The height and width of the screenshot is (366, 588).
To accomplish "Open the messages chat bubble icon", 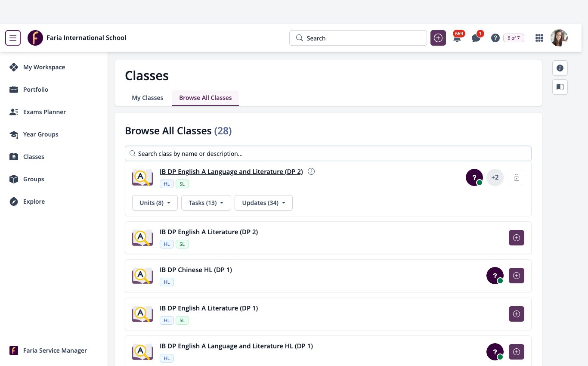I will 476,38.
